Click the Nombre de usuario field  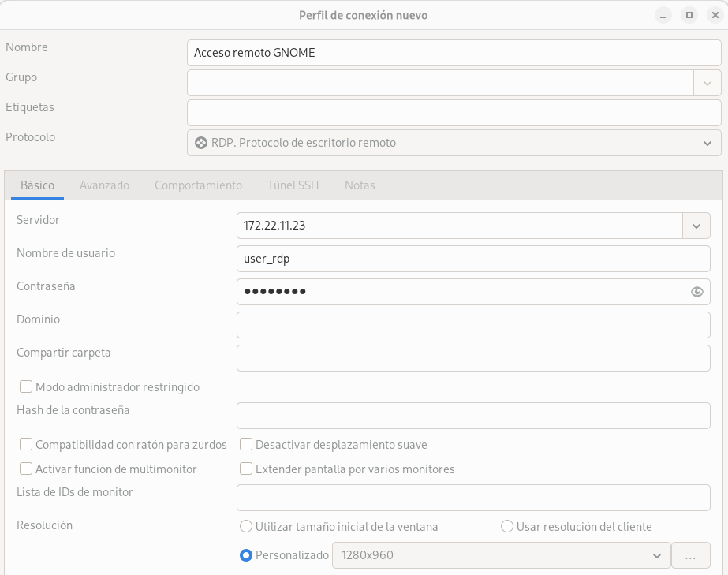(x=473, y=259)
